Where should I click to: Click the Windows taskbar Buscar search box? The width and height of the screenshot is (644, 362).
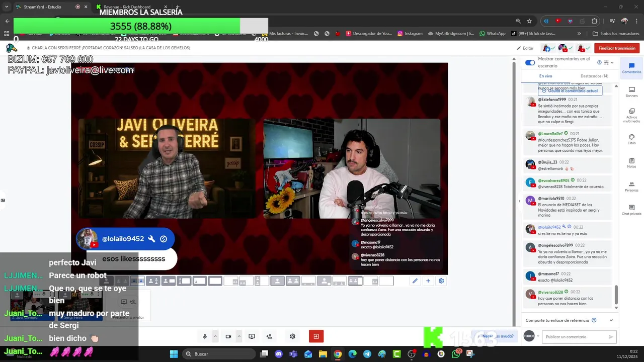click(x=220, y=354)
